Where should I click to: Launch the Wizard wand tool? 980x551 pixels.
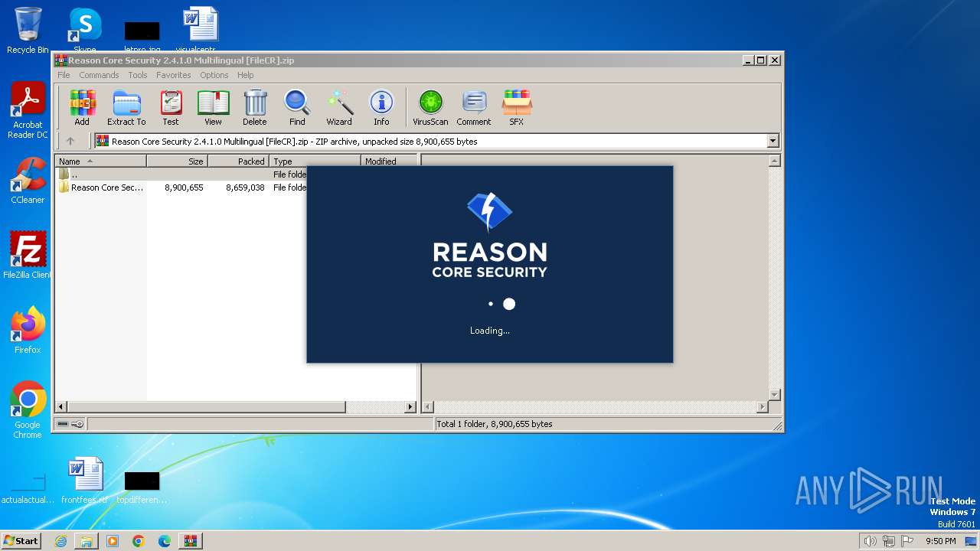tap(339, 107)
